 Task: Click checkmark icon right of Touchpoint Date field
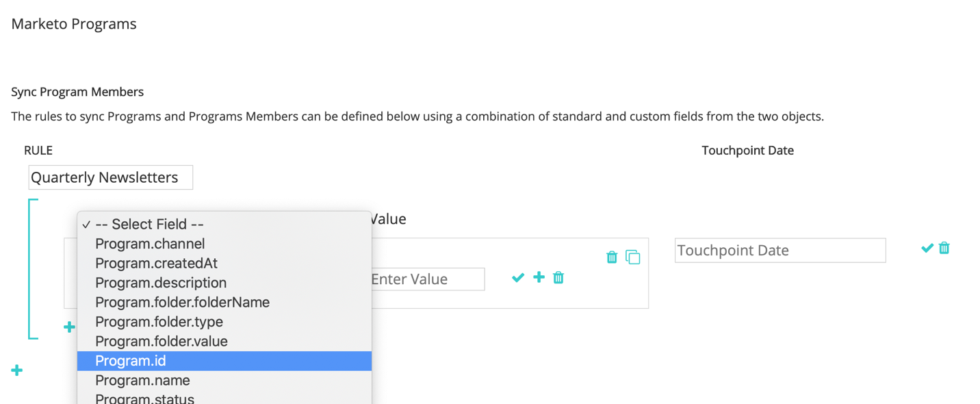[927, 248]
